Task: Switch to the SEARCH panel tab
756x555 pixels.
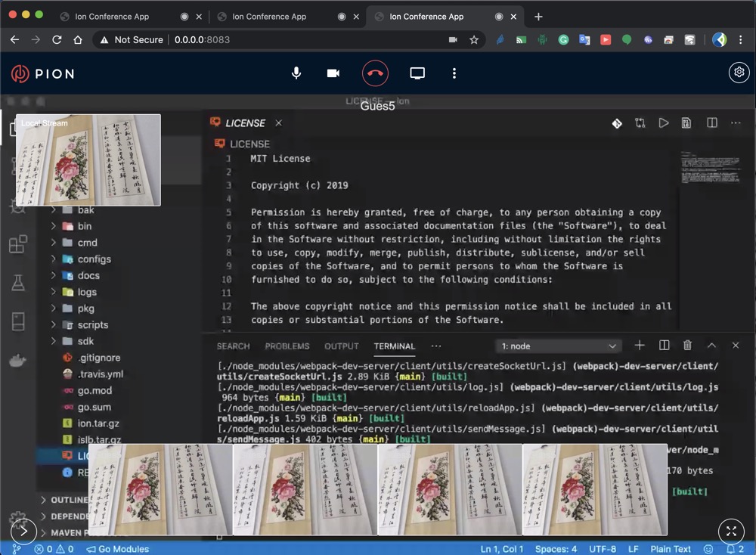Action: pos(233,346)
